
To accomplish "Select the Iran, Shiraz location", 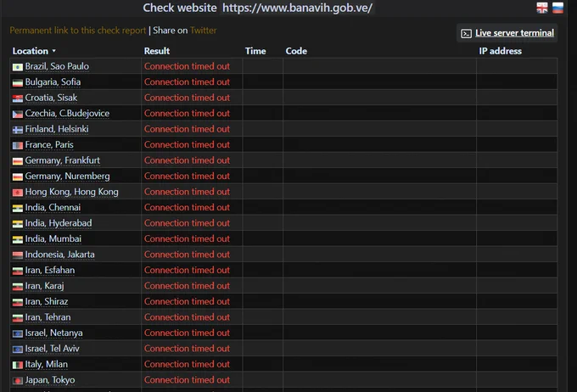I will pos(47,301).
